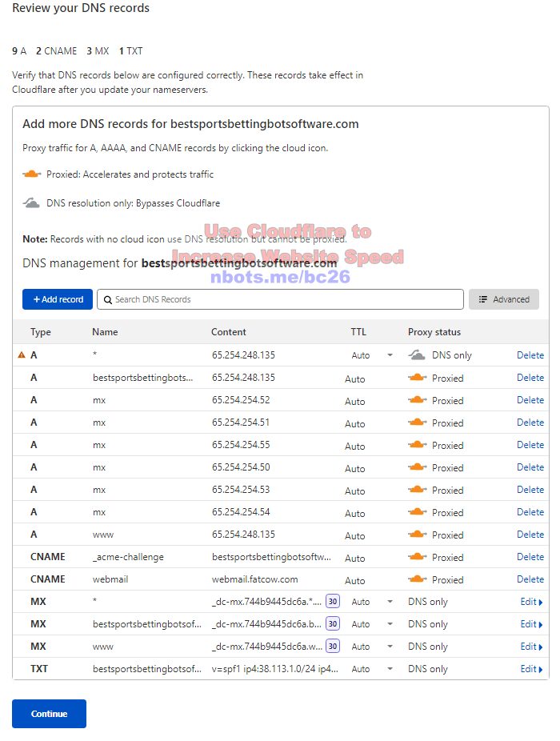
Task: Click the Continue button
Action: [x=49, y=714]
